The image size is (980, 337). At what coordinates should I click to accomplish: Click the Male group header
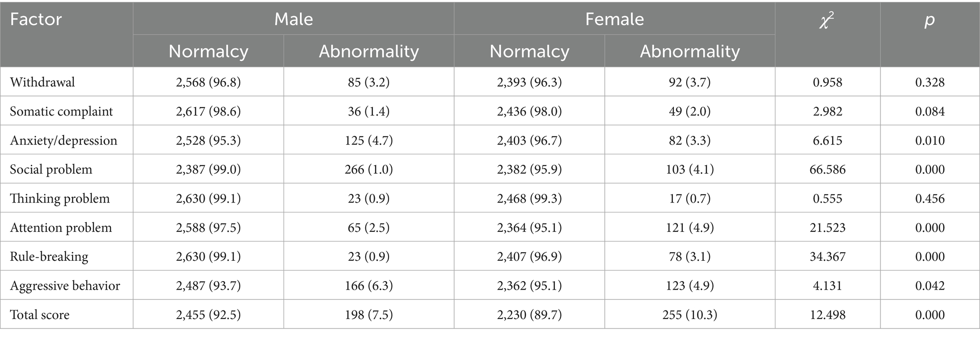tap(293, 19)
